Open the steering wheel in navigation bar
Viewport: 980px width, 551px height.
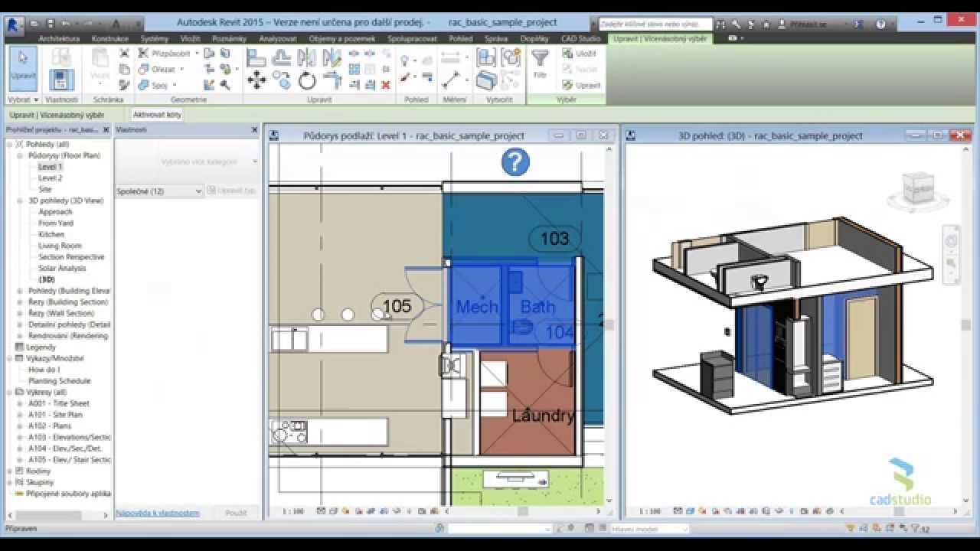pos(952,242)
